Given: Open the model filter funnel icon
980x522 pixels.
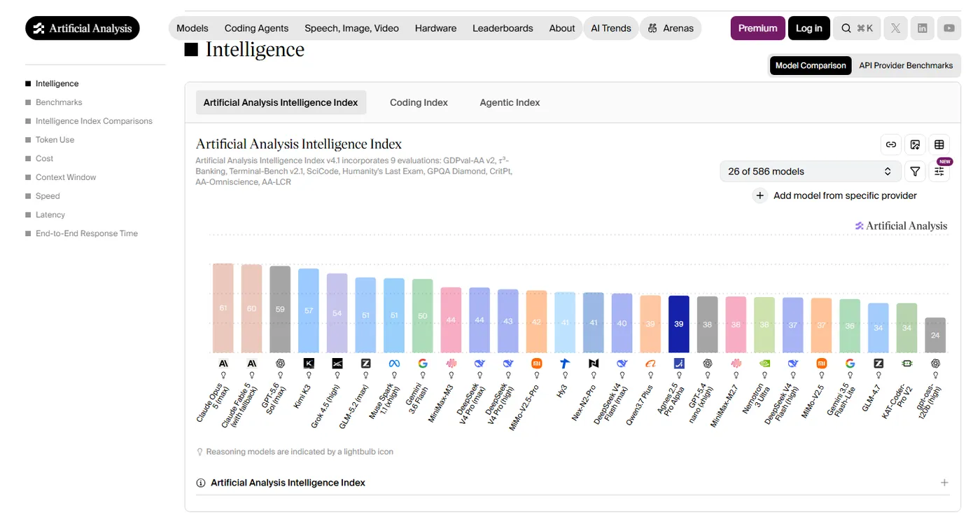Looking at the screenshot, I should point(915,172).
